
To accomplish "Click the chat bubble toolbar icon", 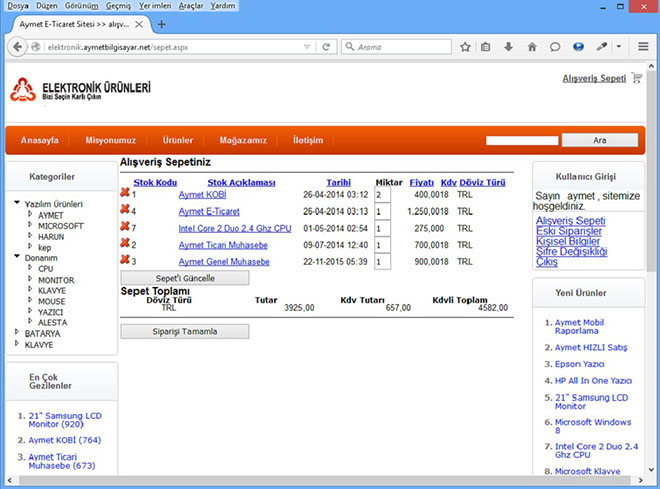I will [x=555, y=47].
